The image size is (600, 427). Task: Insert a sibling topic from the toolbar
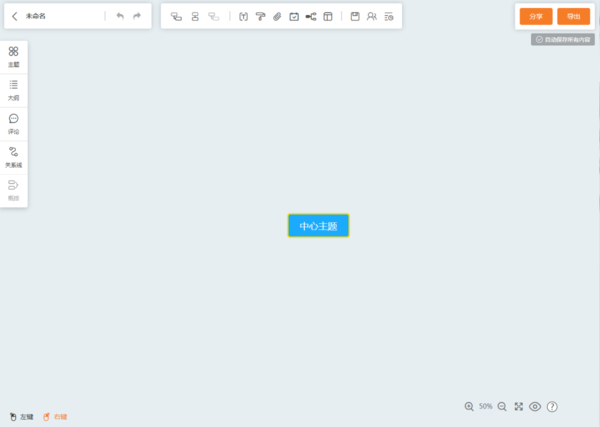(x=195, y=16)
